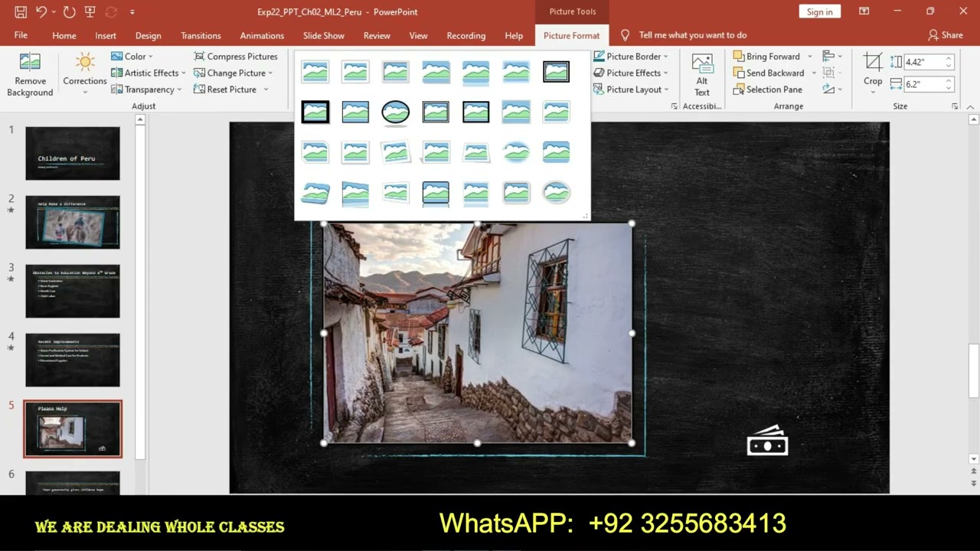Click the Alt Text button
This screenshot has height=551, width=980.
click(x=702, y=75)
